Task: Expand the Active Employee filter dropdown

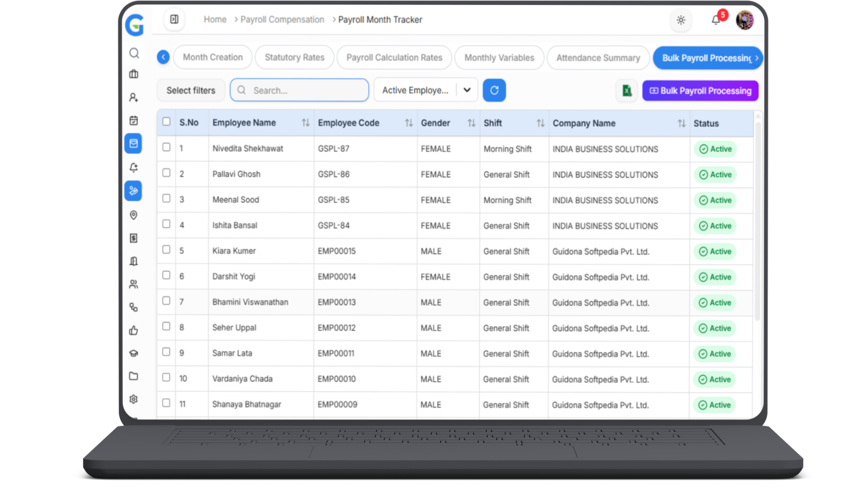Action: 467,90
